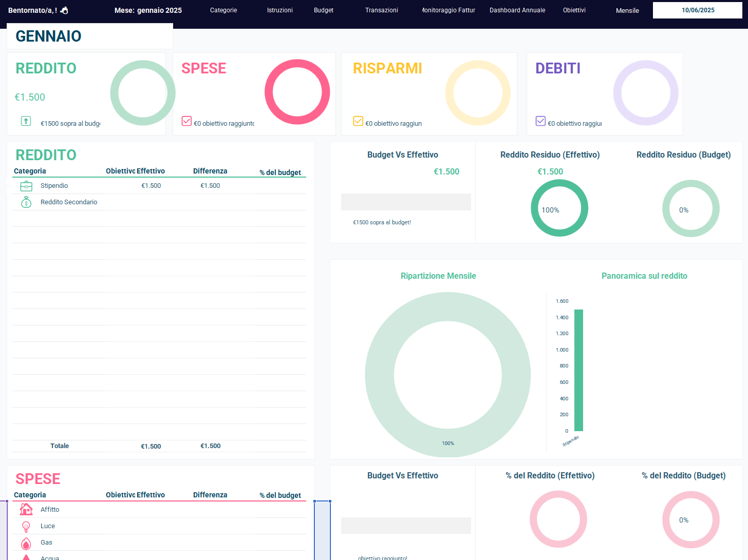Click the Gas flame drop icon
Viewport: 748px width, 560px height.
click(x=26, y=543)
